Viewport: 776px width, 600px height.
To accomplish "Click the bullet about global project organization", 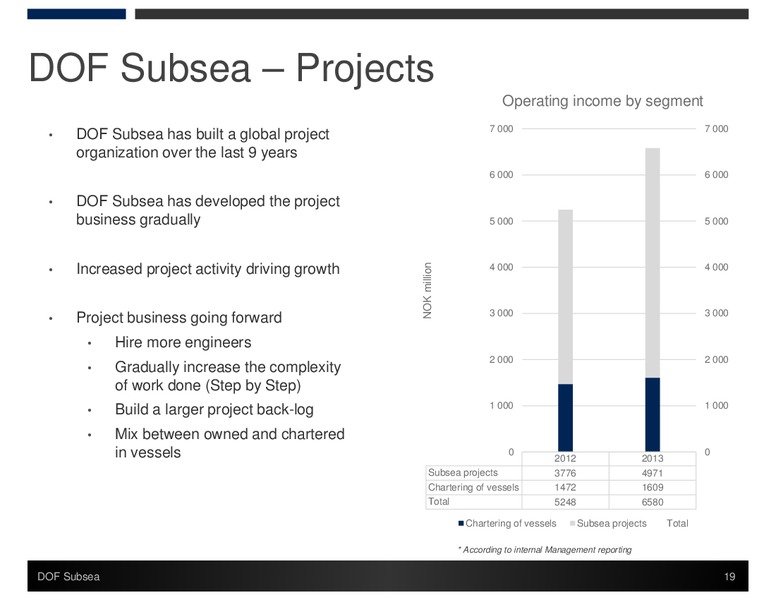I will (202, 143).
